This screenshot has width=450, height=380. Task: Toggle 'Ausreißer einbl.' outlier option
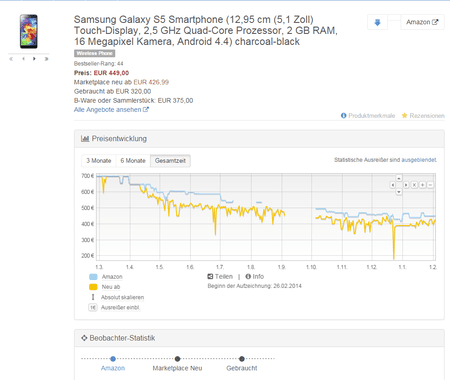coord(114,307)
